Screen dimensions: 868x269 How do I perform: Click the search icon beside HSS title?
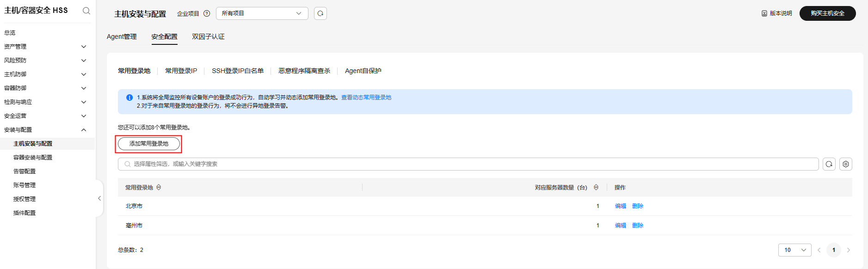[86, 11]
